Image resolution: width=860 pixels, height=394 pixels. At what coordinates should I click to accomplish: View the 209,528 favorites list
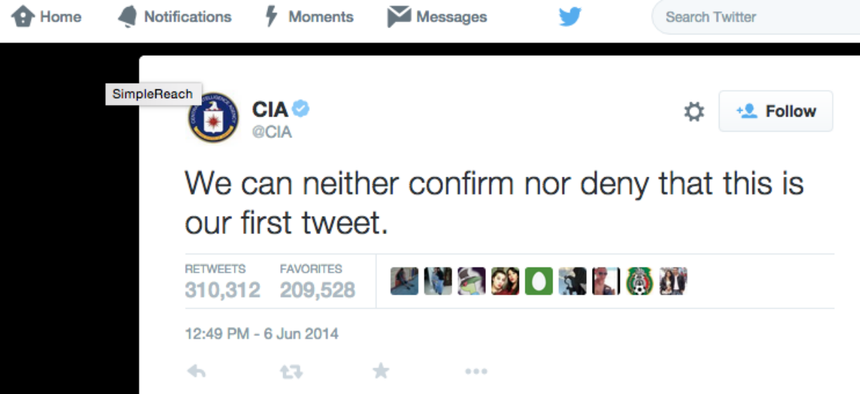(318, 283)
